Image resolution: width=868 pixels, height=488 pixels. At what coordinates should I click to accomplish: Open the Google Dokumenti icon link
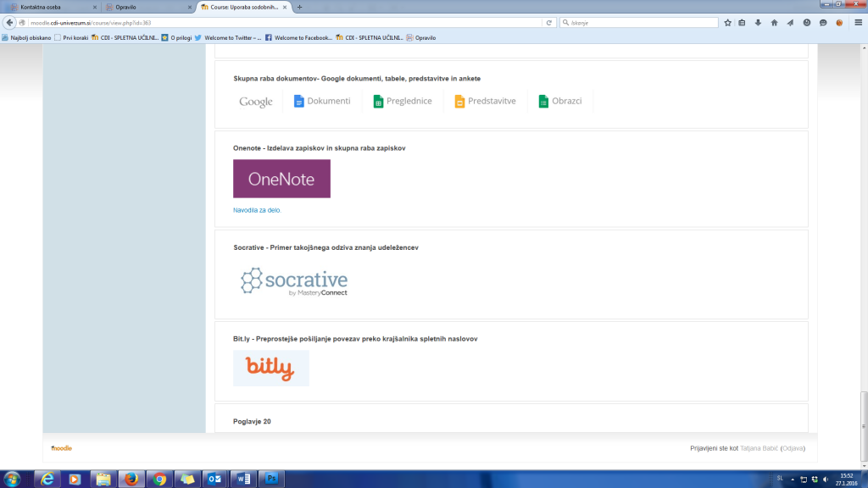pos(321,101)
